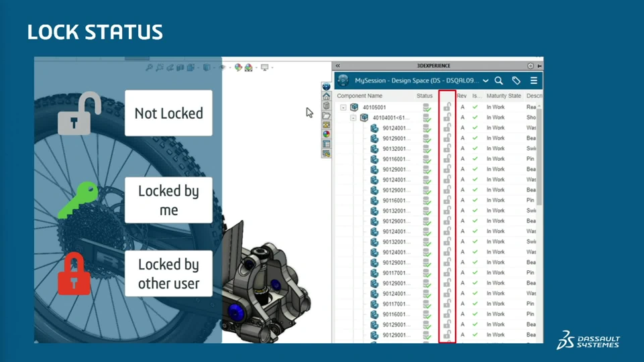Click the Sho description cell
The width and height of the screenshot is (644, 362).
pos(531,117)
